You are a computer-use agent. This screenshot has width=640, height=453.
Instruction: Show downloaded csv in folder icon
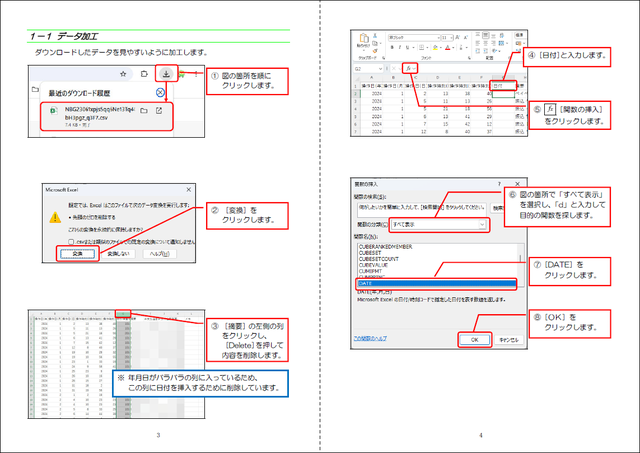pos(144,111)
